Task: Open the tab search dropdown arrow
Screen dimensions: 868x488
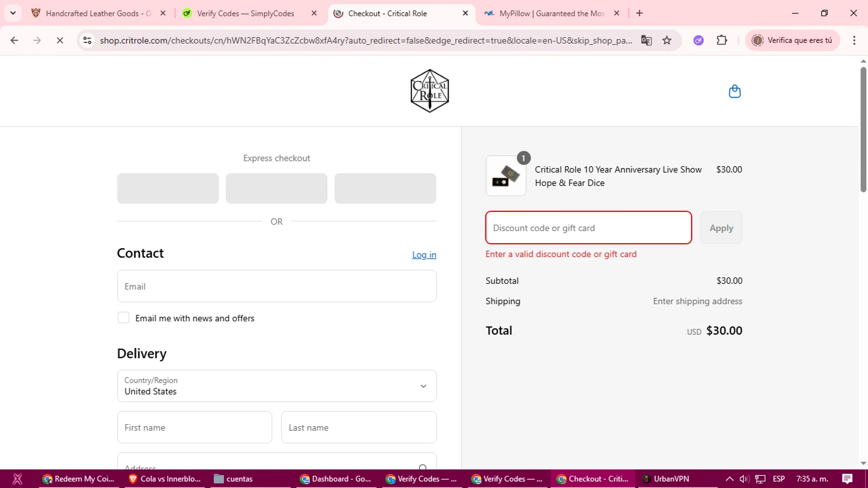Action: coord(13,13)
